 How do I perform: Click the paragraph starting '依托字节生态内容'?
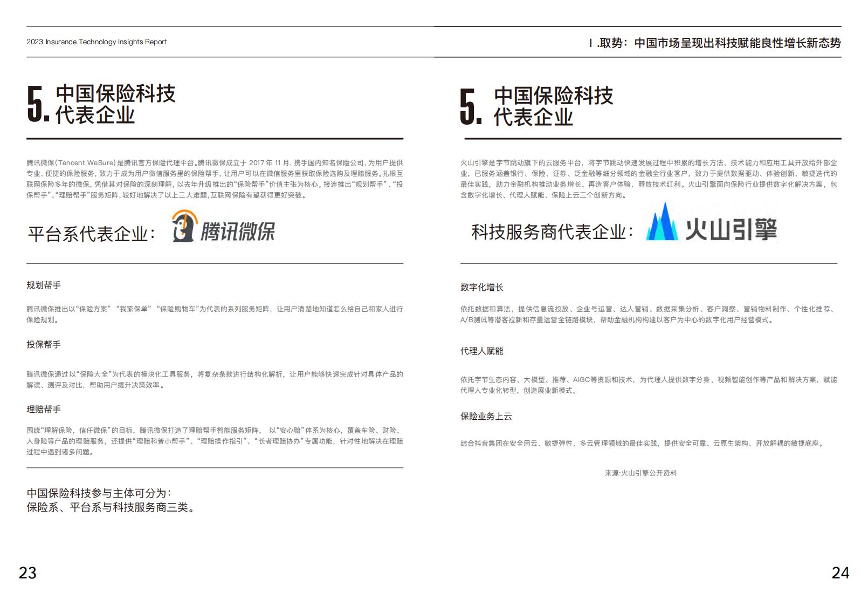click(x=649, y=385)
